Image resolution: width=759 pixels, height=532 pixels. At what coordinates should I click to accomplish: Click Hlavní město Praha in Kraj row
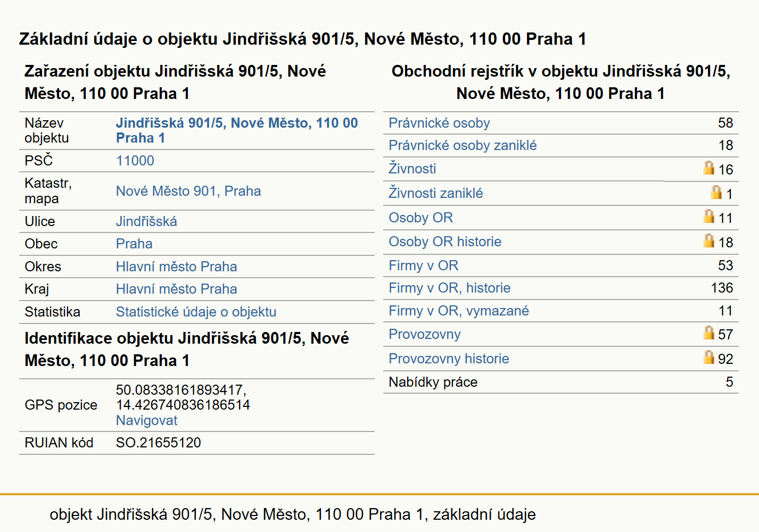176,289
